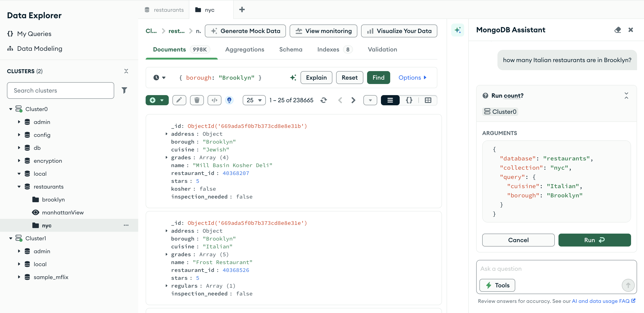
Task: Click the AI lightbulb hint icon
Action: click(229, 100)
